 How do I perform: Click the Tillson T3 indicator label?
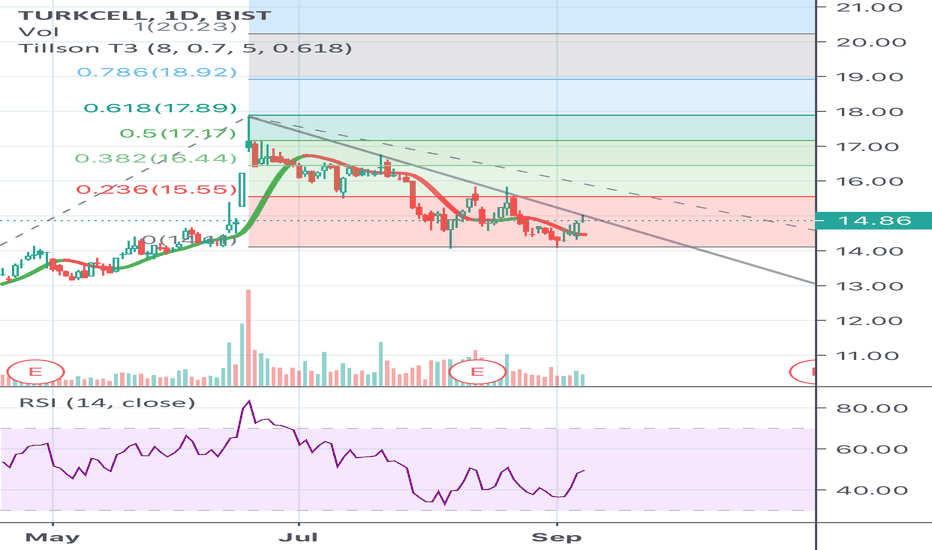tap(185, 48)
